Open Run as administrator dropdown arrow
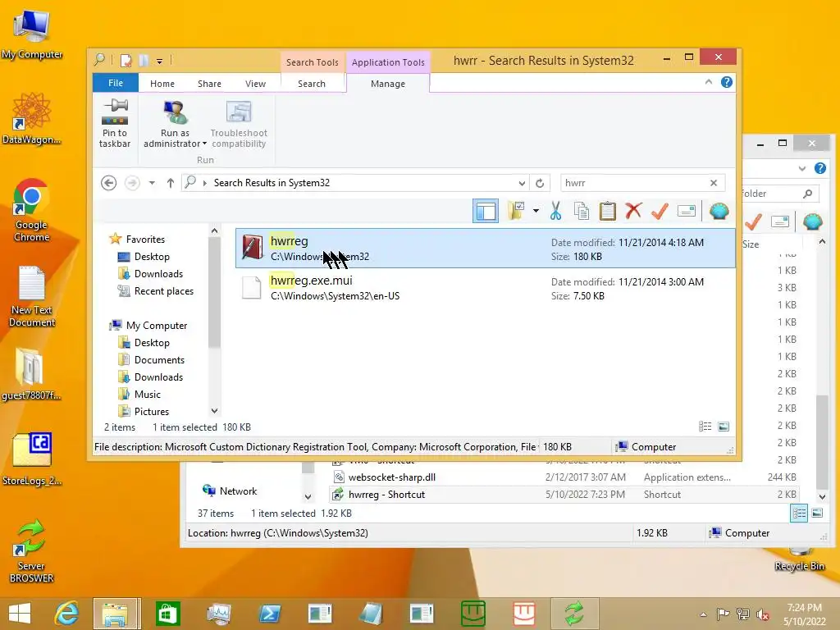Image resolution: width=840 pixels, height=630 pixels. [x=204, y=144]
